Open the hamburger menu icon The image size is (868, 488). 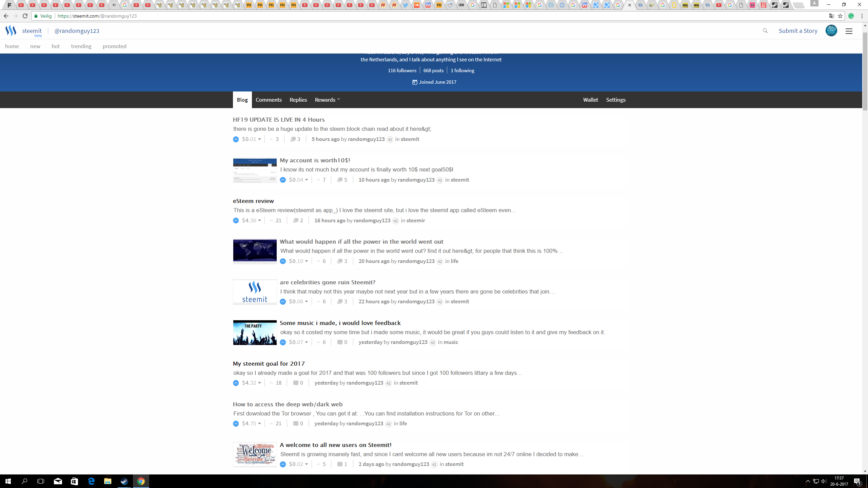849,31
